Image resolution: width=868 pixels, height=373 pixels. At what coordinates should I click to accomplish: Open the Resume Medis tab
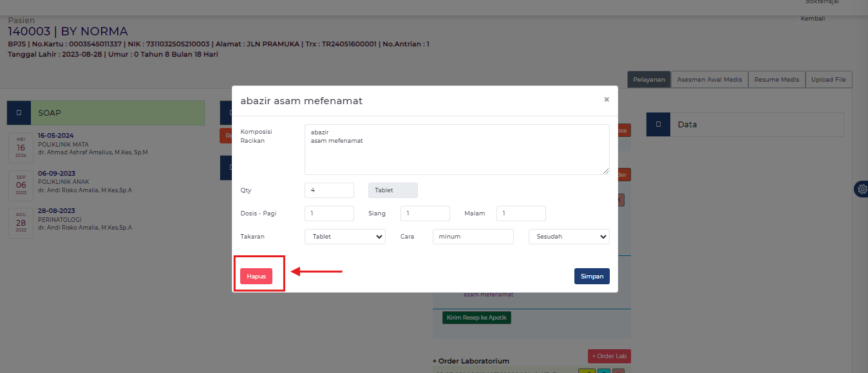pyautogui.click(x=776, y=80)
